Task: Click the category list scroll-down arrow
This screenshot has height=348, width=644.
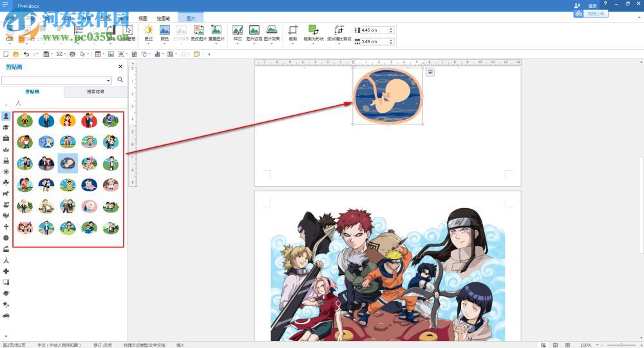Action: click(x=6, y=336)
